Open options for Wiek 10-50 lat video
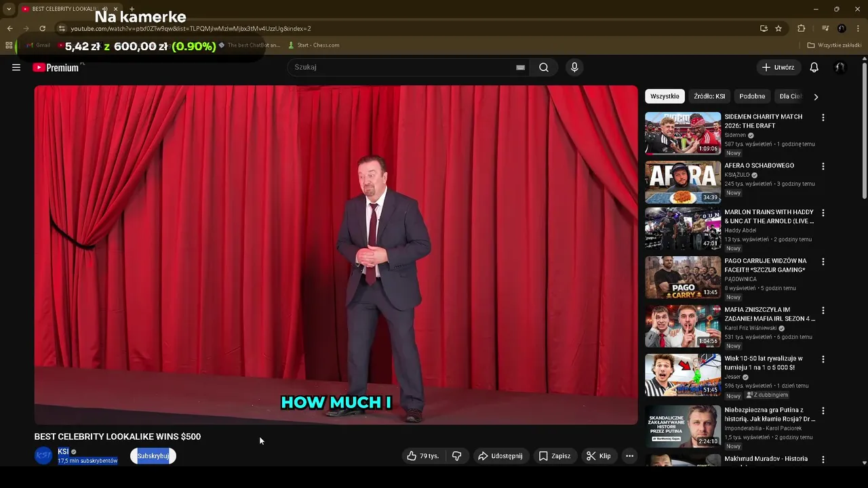The image size is (868, 488). coord(823,359)
